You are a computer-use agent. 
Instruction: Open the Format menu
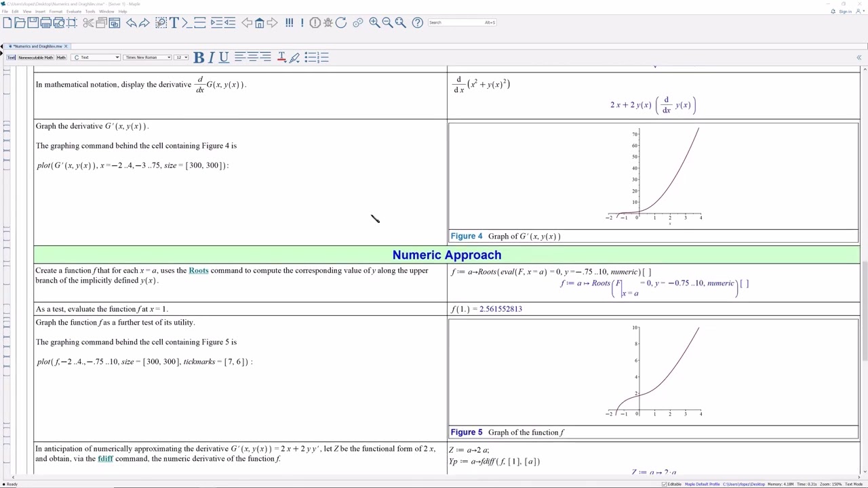pyautogui.click(x=56, y=12)
